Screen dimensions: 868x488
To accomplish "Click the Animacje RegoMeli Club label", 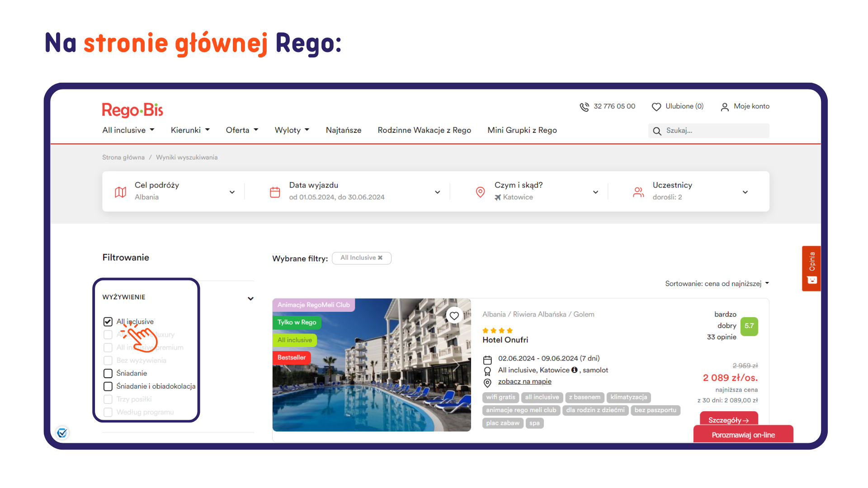I will click(314, 305).
